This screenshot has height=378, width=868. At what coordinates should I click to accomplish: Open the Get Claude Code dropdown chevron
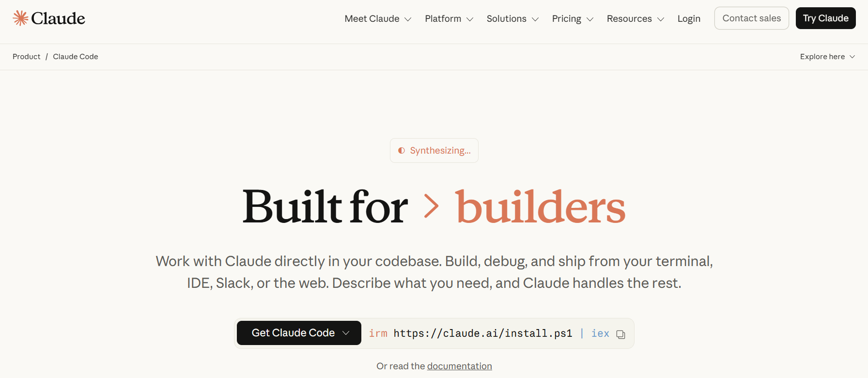coord(346,333)
